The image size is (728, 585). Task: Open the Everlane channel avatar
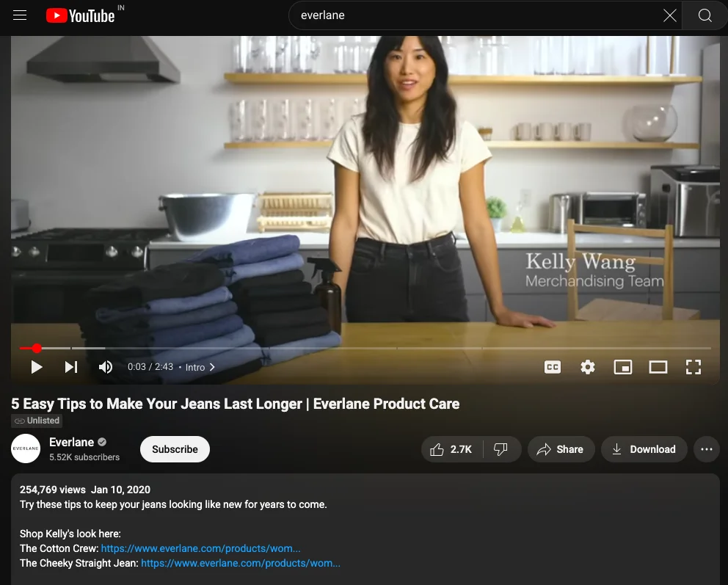[26, 448]
